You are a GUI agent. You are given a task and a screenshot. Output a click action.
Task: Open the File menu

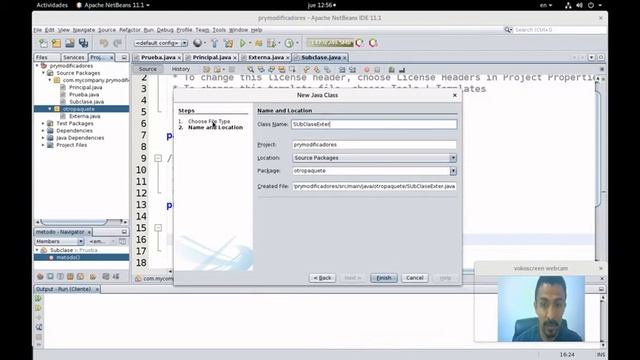[x=38, y=30]
